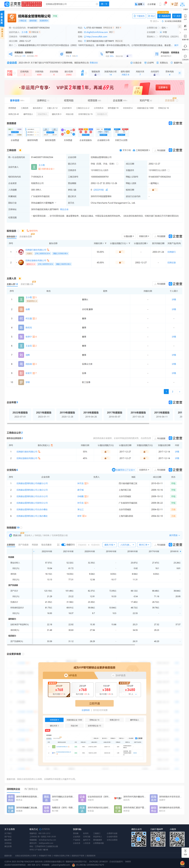Open 王小青 chairman's 详情 link
This screenshot has width=189, height=868.
[174, 300]
